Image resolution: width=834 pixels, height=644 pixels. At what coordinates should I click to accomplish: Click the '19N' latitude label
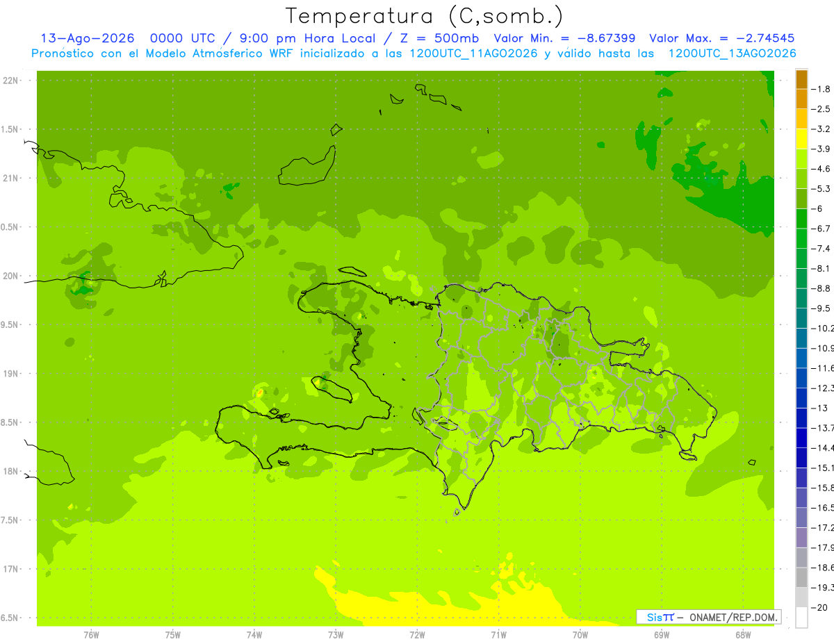point(11,374)
